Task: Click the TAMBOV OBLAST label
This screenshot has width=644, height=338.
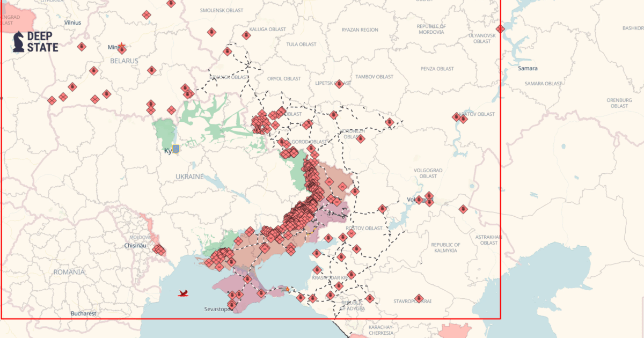Action: [x=375, y=77]
